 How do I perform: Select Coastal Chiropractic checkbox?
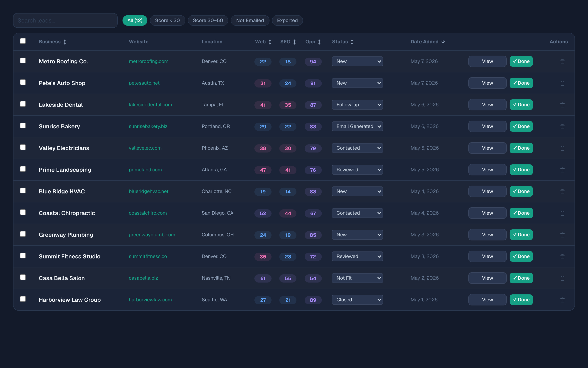23,212
